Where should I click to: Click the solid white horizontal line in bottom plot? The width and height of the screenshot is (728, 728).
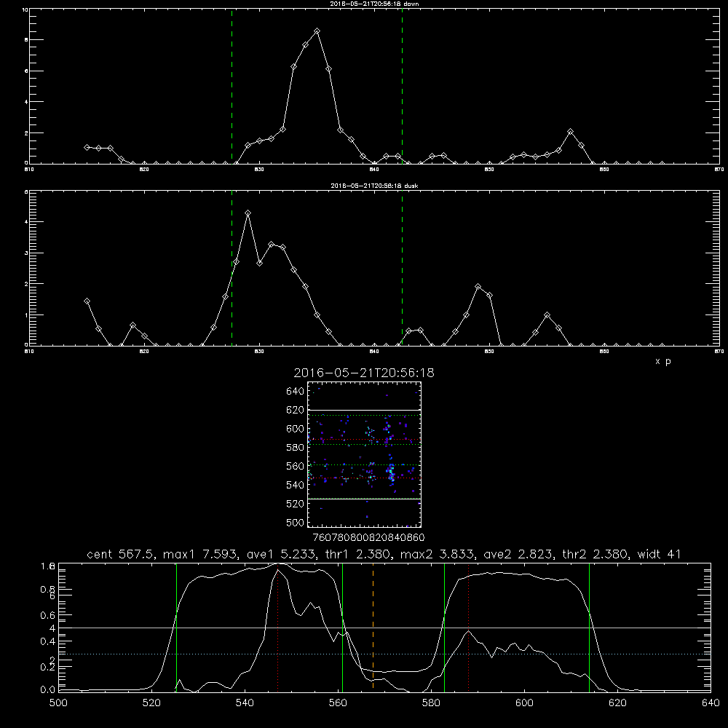click(x=384, y=628)
